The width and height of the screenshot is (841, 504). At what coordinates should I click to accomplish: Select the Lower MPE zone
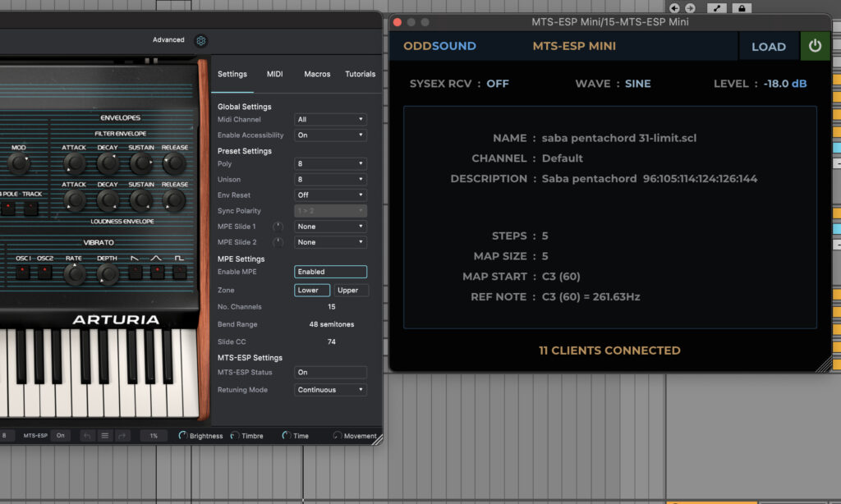[x=312, y=290]
